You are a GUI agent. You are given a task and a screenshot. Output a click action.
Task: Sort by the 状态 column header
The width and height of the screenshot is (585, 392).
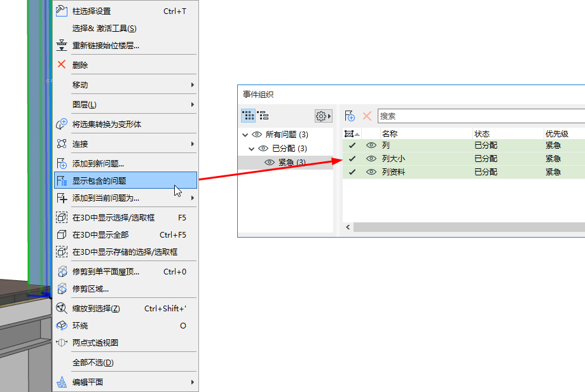click(x=508, y=134)
